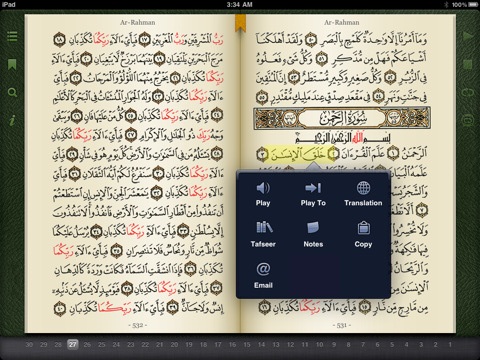Open the Notes paper icon
The height and width of the screenshot is (360, 480).
click(313, 228)
